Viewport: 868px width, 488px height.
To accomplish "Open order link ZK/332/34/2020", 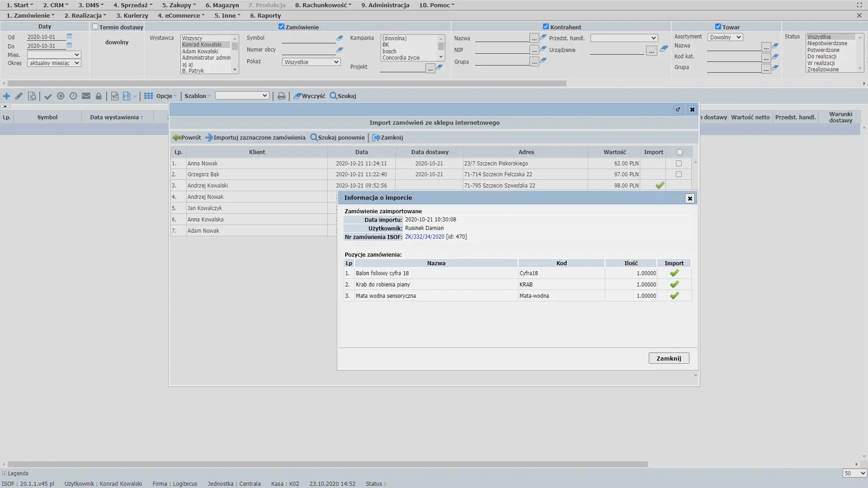I will 425,237.
